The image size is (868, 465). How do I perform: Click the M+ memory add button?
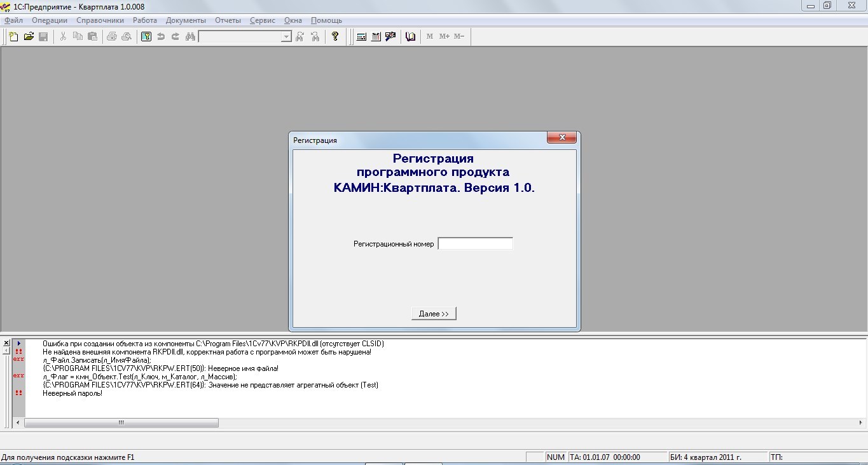pyautogui.click(x=444, y=37)
